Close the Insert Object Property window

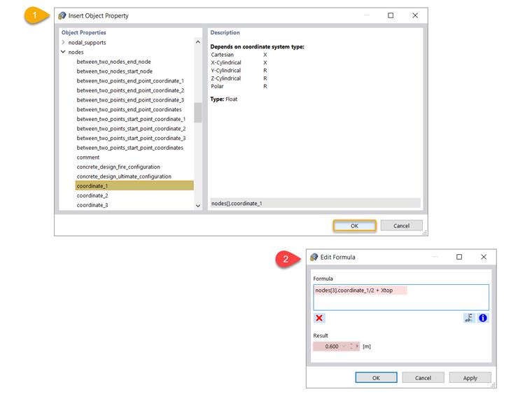click(415, 15)
